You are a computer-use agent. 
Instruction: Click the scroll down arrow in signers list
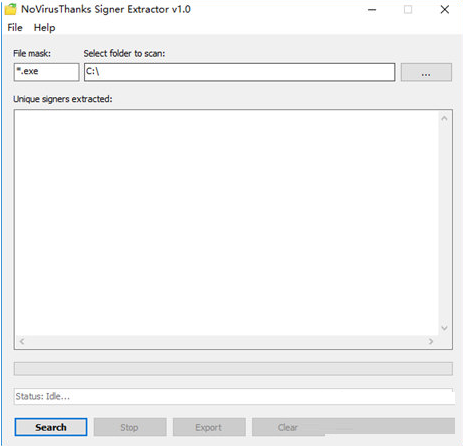[x=444, y=328]
